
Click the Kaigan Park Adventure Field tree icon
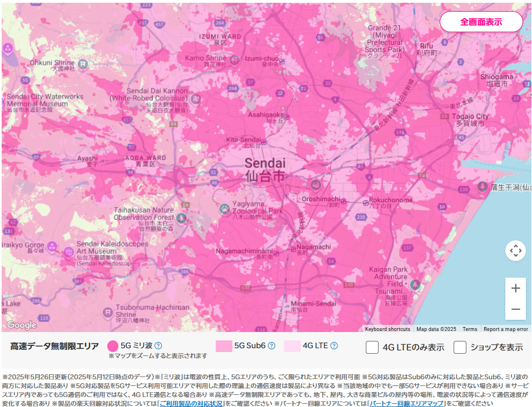tap(415, 284)
